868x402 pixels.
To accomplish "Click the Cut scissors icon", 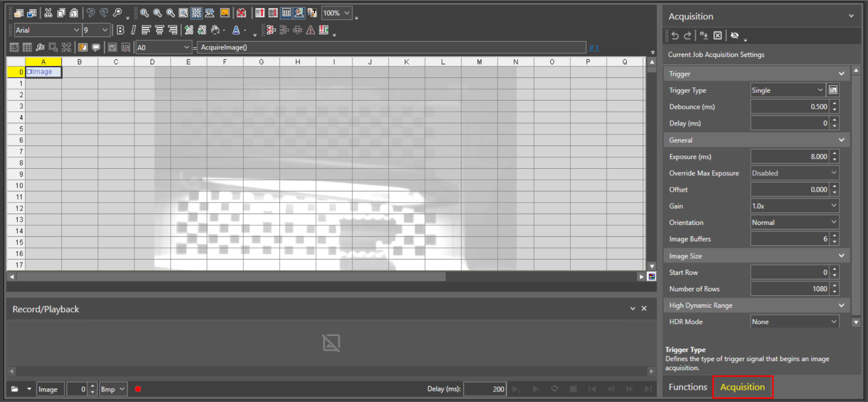I will (48, 13).
